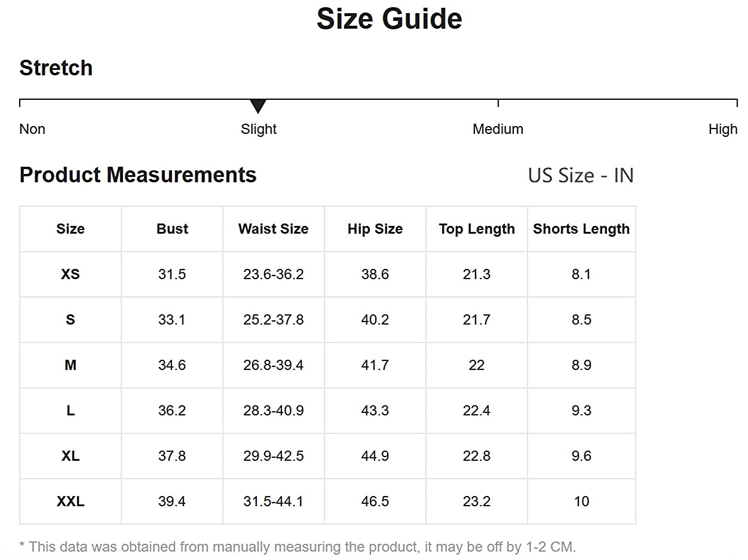748x560 pixels.
Task: Click the Bust column header
Action: [172, 229]
